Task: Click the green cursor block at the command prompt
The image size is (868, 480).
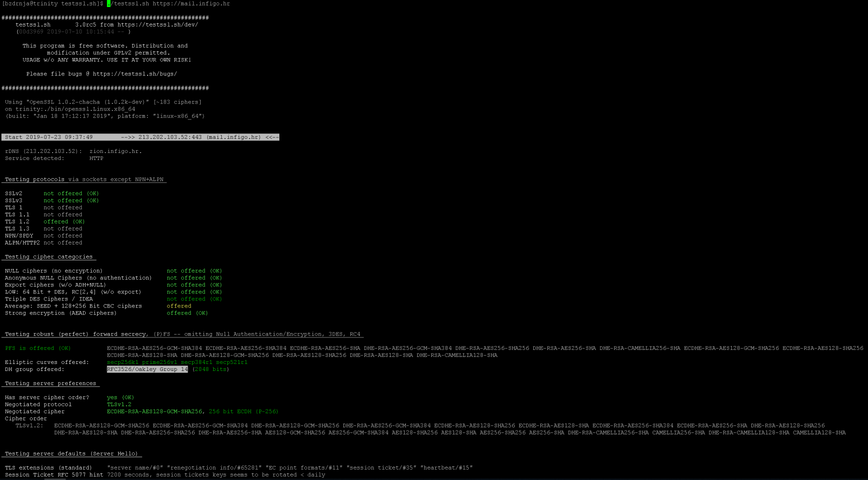Action: coord(108,4)
